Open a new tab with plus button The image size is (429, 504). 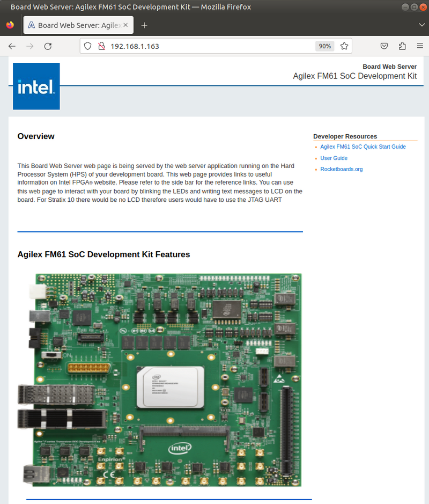144,25
